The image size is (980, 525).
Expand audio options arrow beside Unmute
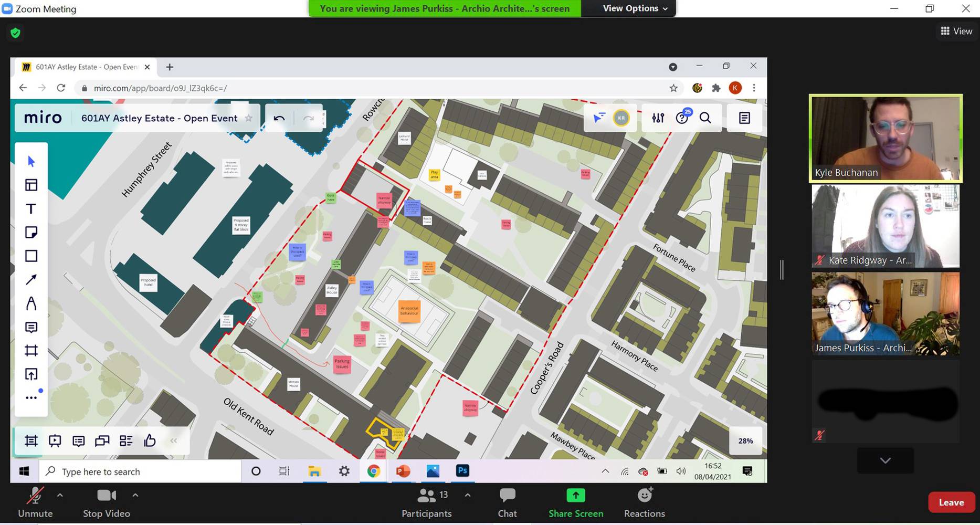point(60,495)
